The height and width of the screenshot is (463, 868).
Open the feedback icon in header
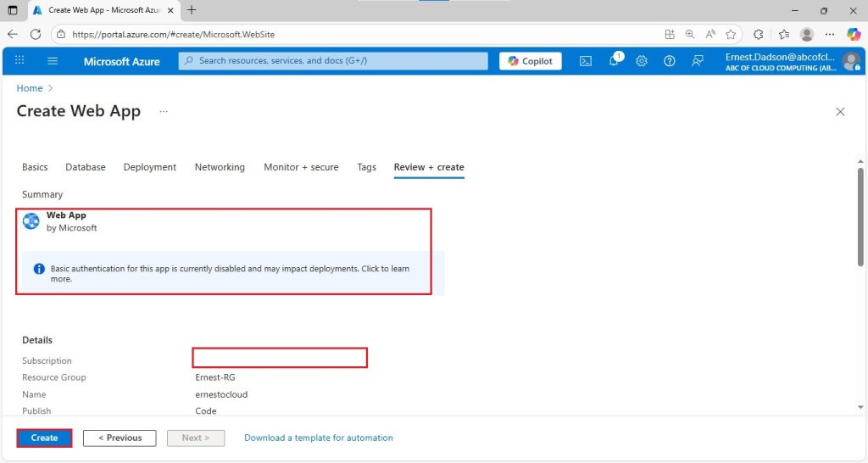pos(698,61)
